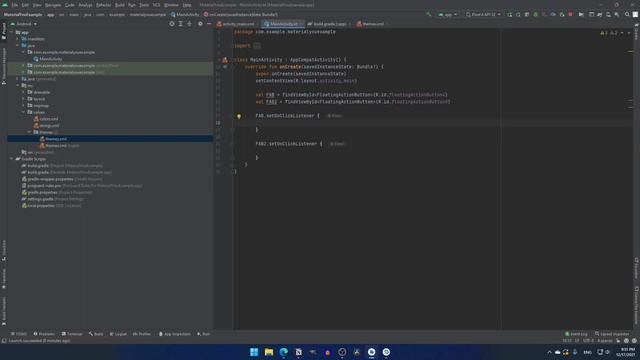640x360 pixels.
Task: Open Project panel settings gear
Action: (x=200, y=24)
